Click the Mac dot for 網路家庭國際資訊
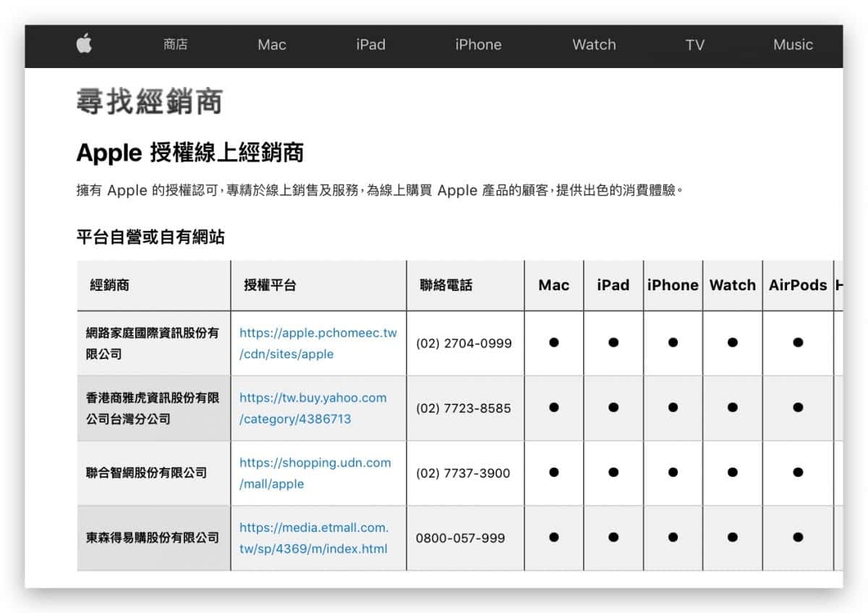The image size is (868, 613). pos(554,343)
